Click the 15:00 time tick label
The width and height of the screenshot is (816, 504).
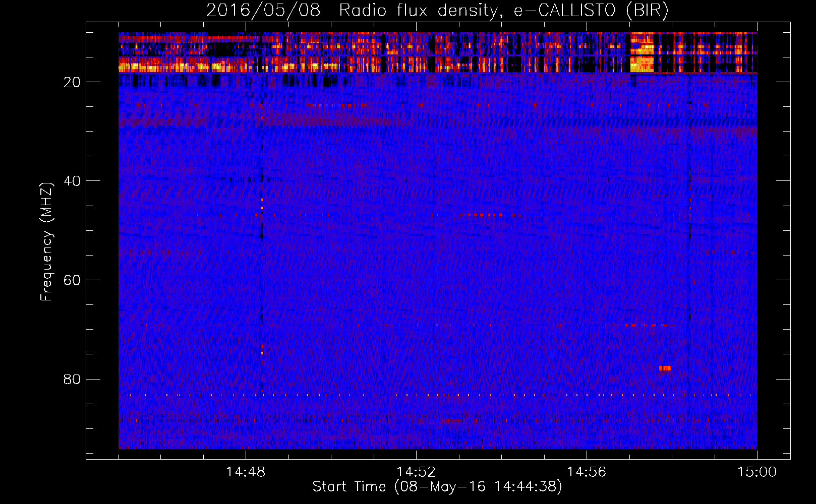pyautogui.click(x=757, y=472)
